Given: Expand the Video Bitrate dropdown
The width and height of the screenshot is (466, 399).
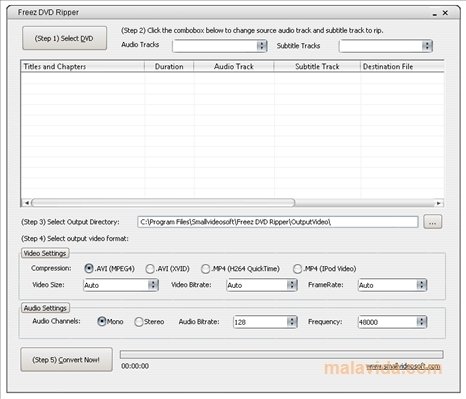Looking at the screenshot, I should (262, 285).
